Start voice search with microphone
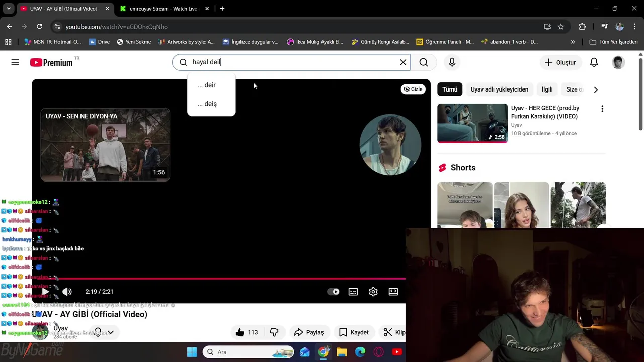 [452, 62]
